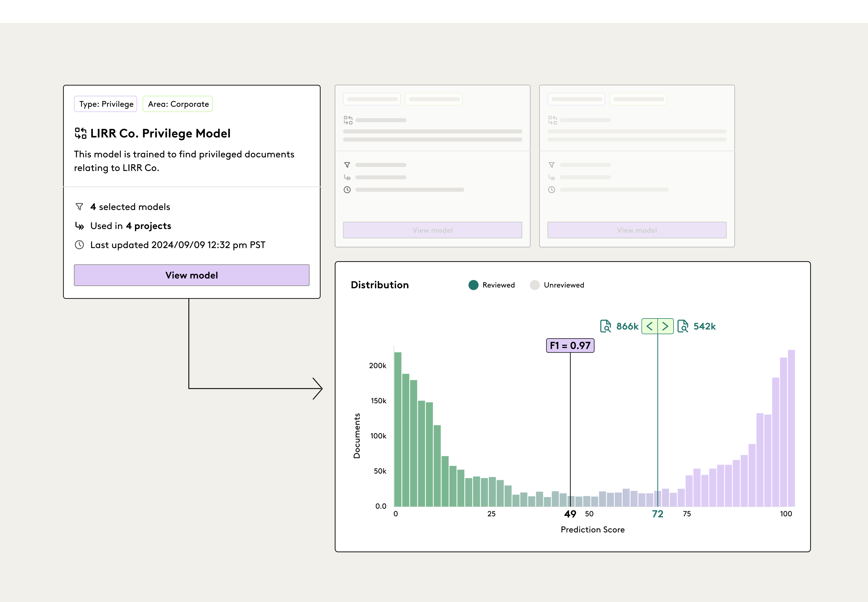Click the tallest purple bar at score 100
The width and height of the screenshot is (868, 602).
792,428
